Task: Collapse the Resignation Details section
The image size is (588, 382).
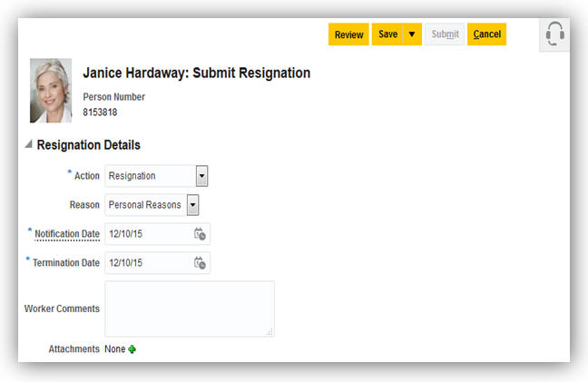Action: 28,144
